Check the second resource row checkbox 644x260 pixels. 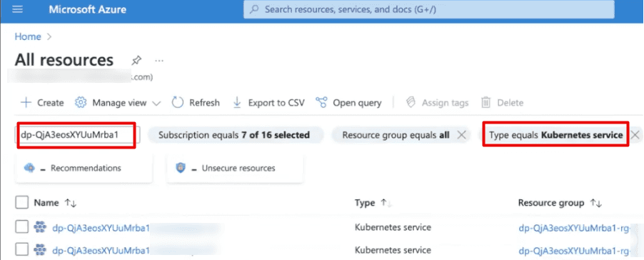coord(21,249)
